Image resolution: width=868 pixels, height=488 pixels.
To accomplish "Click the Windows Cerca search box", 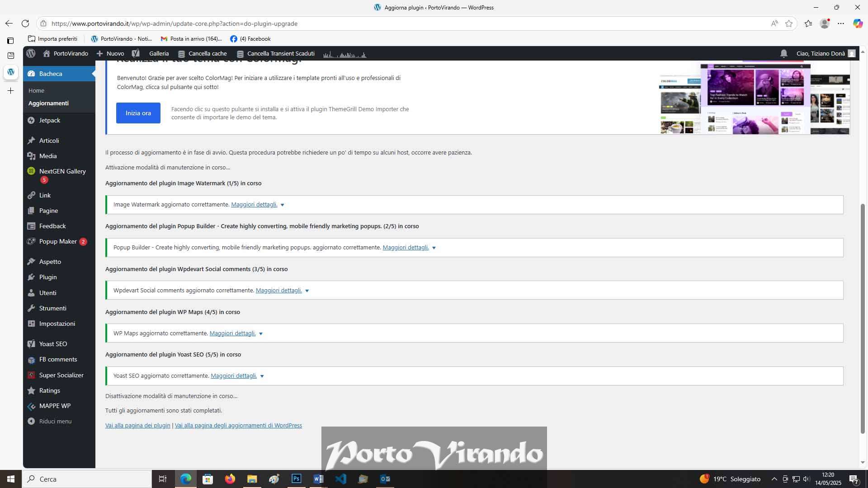I will coord(87,479).
